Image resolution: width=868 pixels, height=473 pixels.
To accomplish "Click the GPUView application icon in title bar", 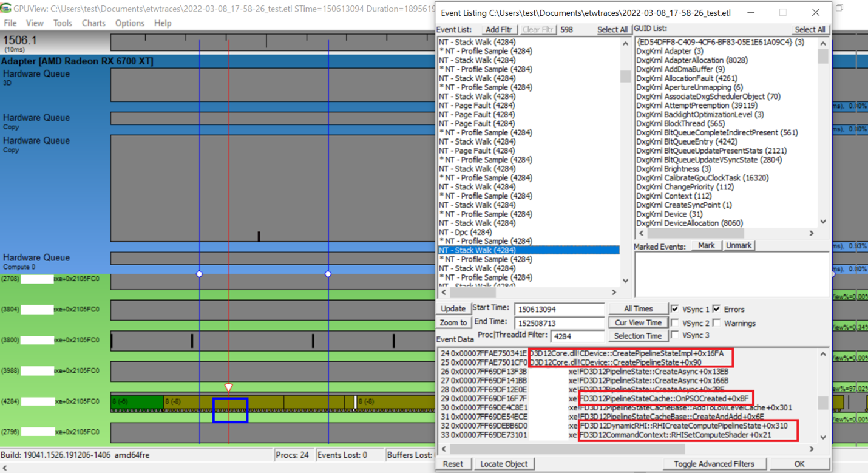I will coord(6,9).
